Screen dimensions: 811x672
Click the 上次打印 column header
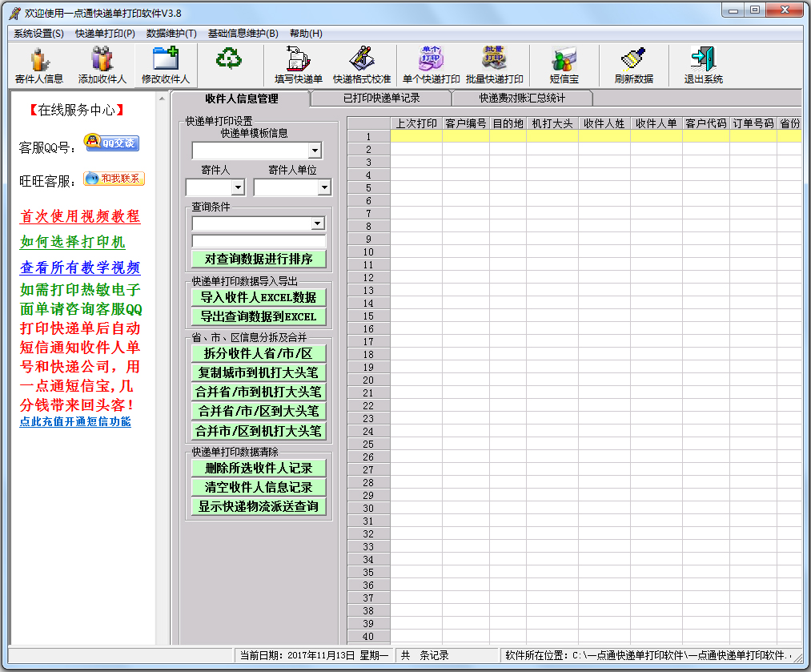(416, 123)
